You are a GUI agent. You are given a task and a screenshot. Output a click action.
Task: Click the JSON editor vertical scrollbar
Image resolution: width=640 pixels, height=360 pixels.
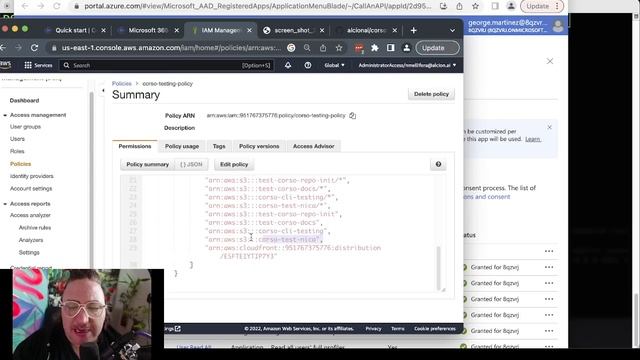[439, 267]
